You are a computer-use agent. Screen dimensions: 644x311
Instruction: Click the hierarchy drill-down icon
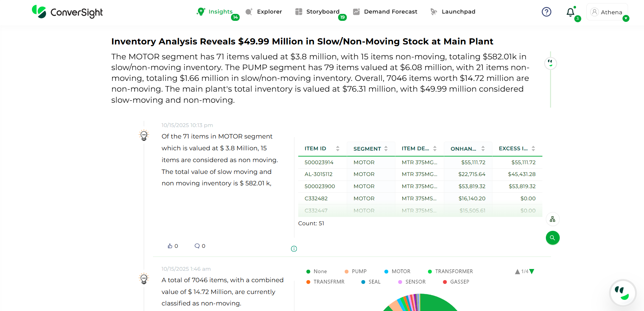tap(552, 219)
